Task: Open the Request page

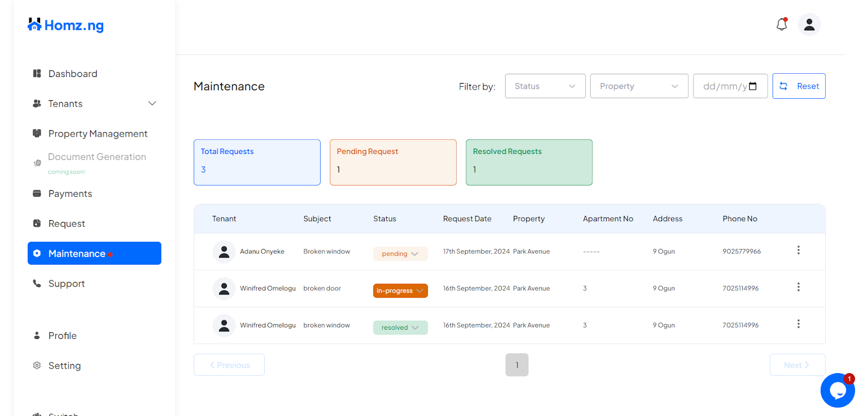Action: click(67, 223)
